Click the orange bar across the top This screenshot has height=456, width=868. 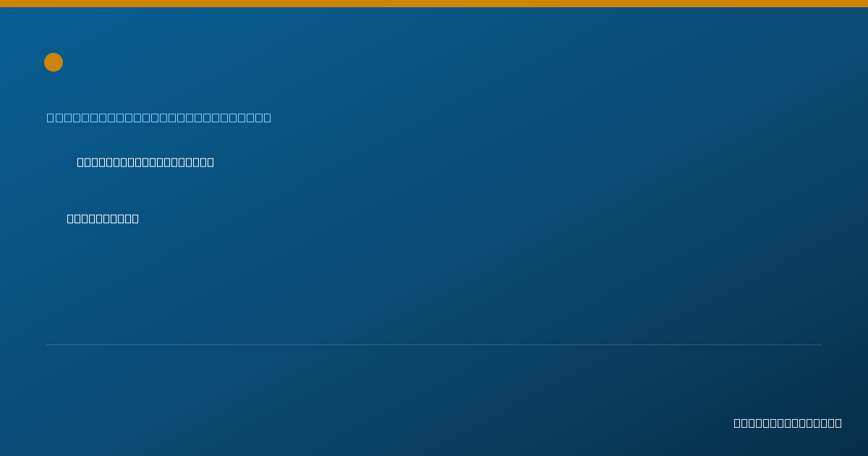434,4
